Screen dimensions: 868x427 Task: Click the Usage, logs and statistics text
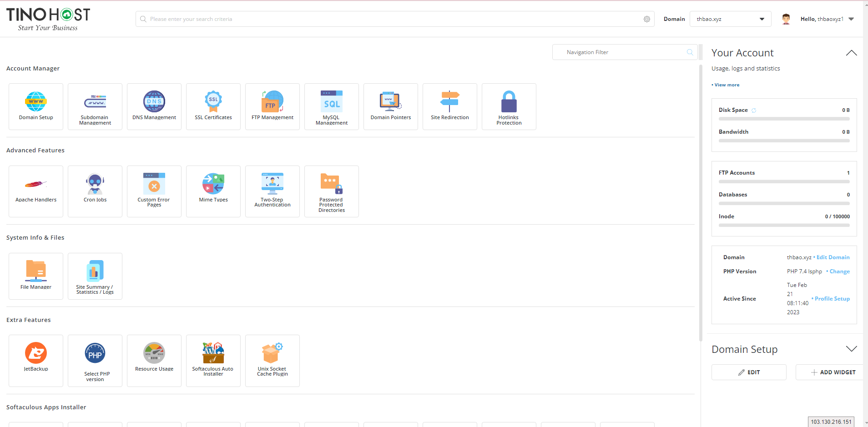click(746, 69)
